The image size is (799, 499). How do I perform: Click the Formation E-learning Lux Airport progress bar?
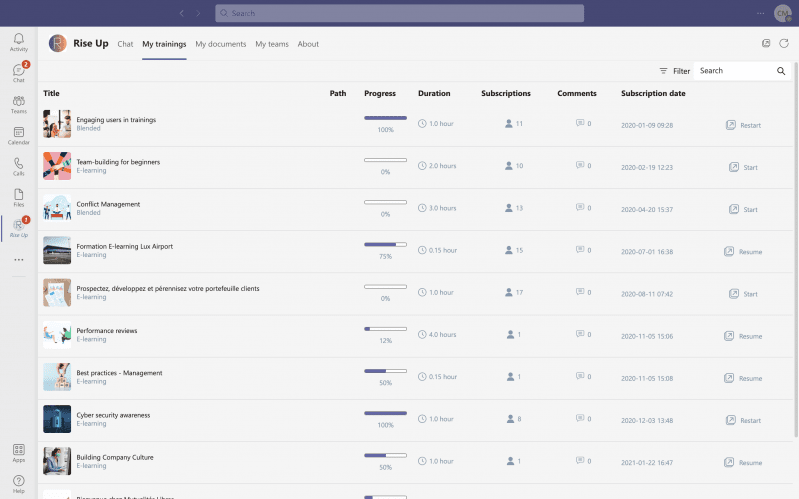coord(385,244)
